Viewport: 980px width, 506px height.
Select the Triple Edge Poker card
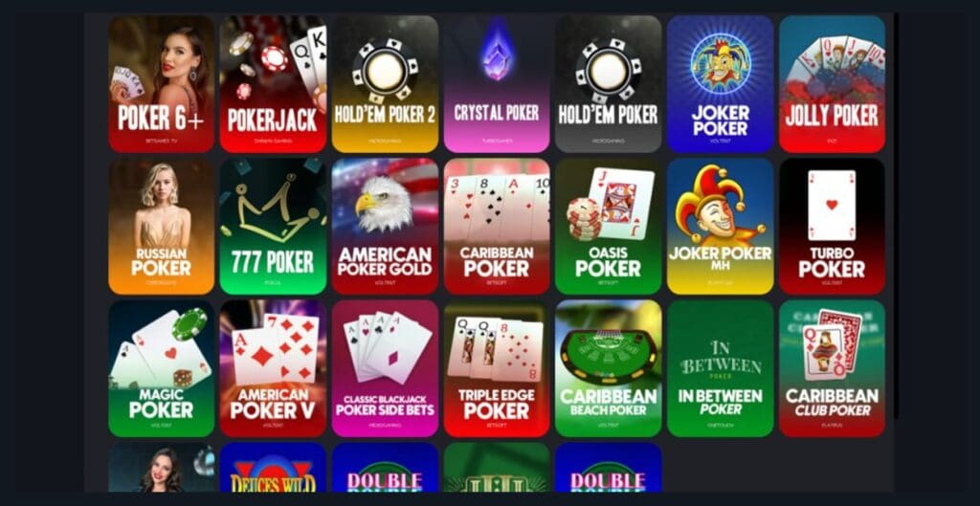coord(497,368)
